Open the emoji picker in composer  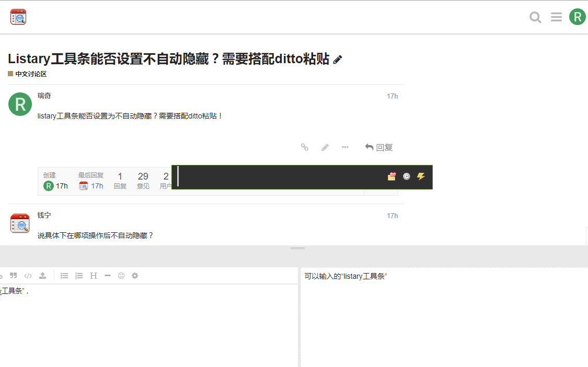(121, 276)
